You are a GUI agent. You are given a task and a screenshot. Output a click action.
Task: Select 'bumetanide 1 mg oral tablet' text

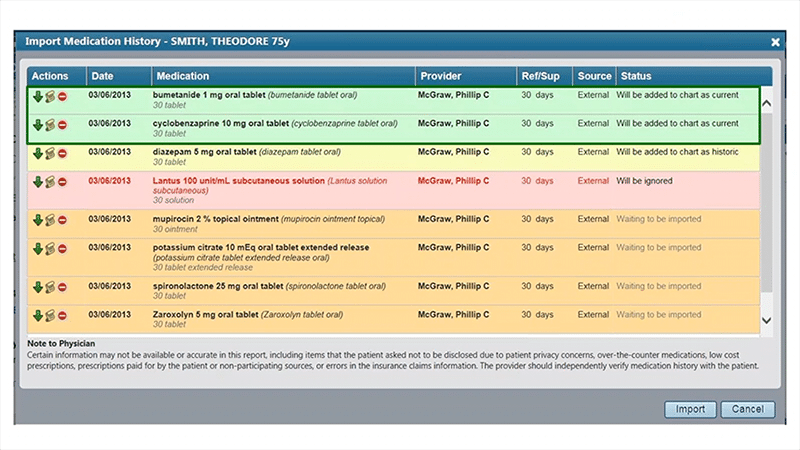pyautogui.click(x=209, y=95)
